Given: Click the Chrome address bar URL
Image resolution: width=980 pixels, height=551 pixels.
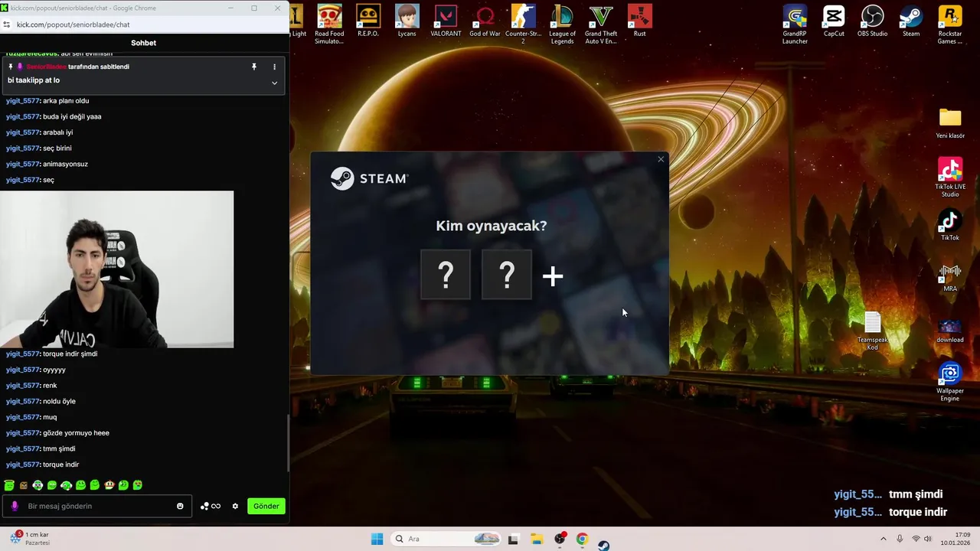Looking at the screenshot, I should 73,24.
